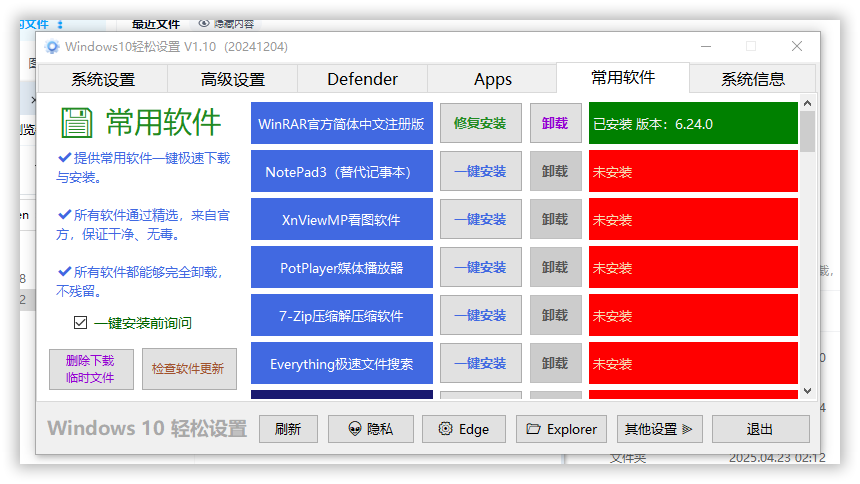The width and height of the screenshot is (860, 484).
Task: Click green 已安装 版本: 6.24.0 status
Action: point(693,123)
